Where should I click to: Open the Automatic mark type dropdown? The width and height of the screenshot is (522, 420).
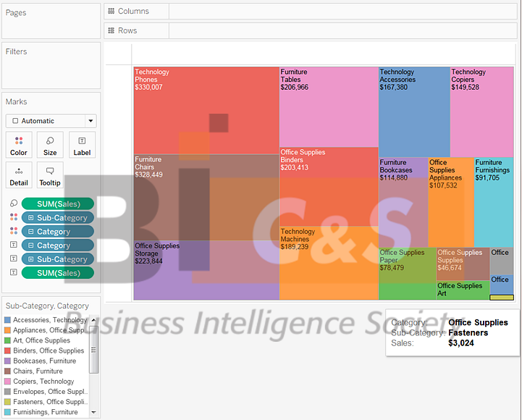click(51, 121)
